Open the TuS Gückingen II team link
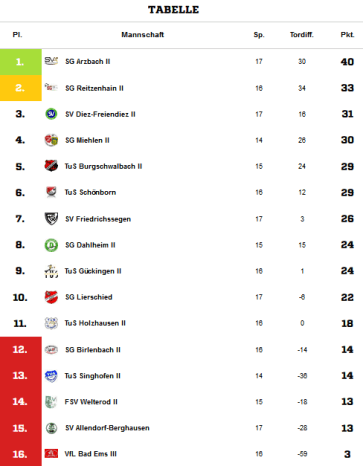This screenshot has width=363, height=466. (x=93, y=271)
